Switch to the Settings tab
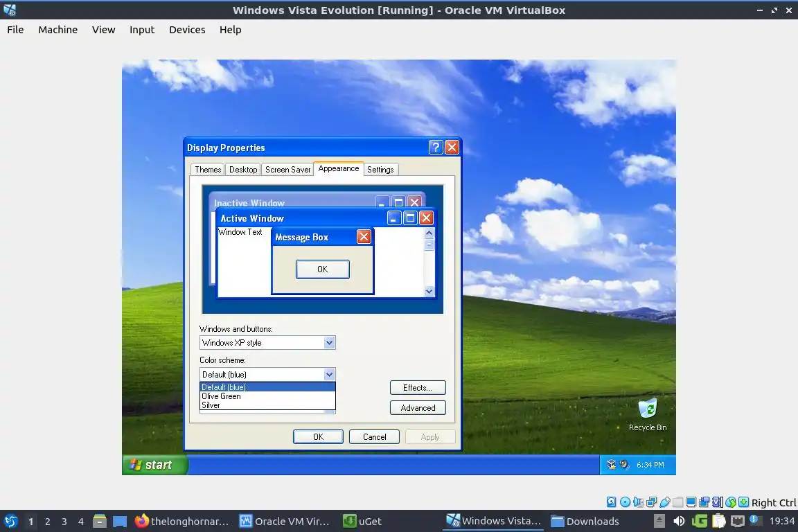The image size is (798, 532). click(x=380, y=170)
